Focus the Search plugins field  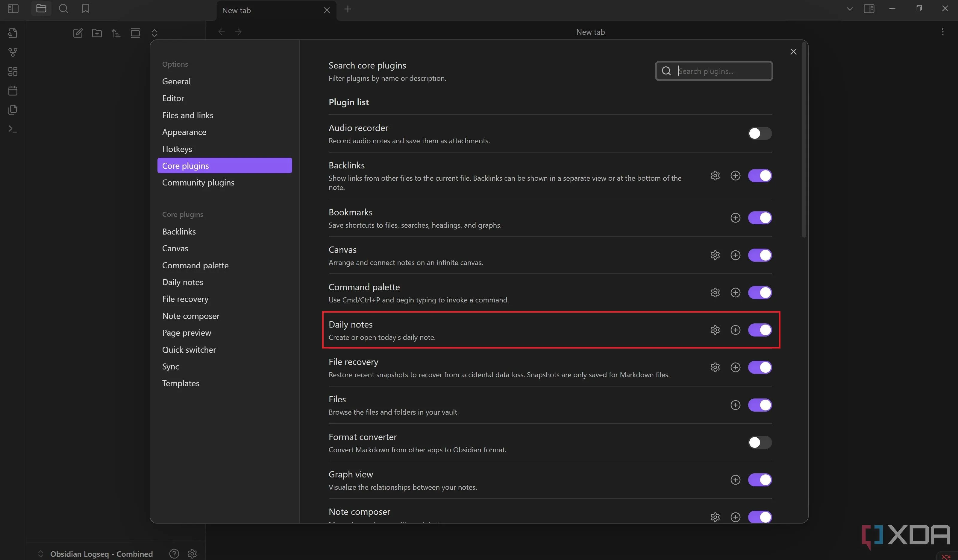(714, 71)
